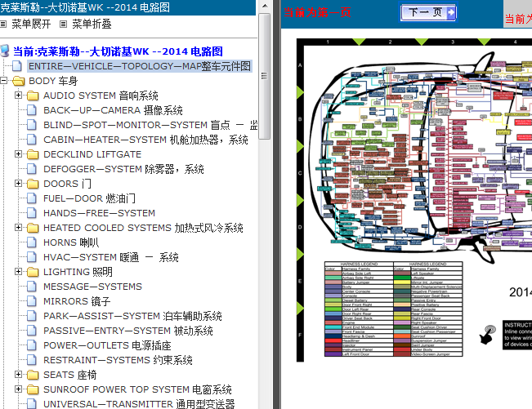Open POWER—OUTLETS 电源插座 entry
This screenshot has height=409, width=532.
(x=107, y=345)
